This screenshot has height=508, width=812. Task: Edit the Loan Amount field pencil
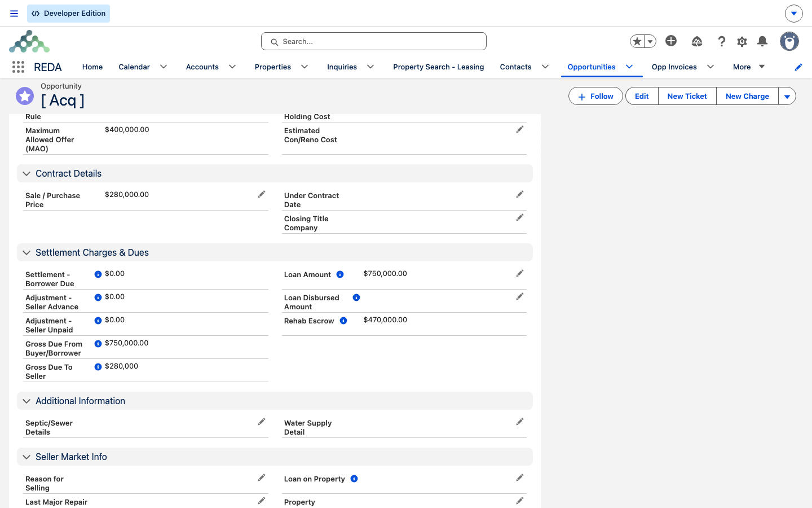click(520, 273)
